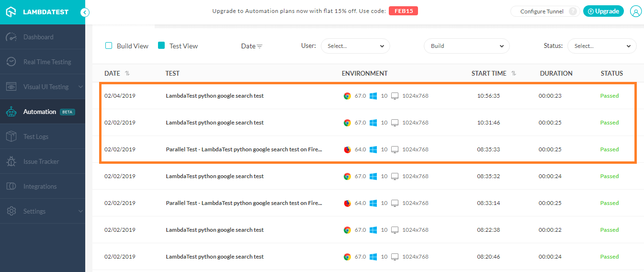Click monitor icon in the 10:56:35 row
The width and height of the screenshot is (644, 272).
(x=395, y=96)
